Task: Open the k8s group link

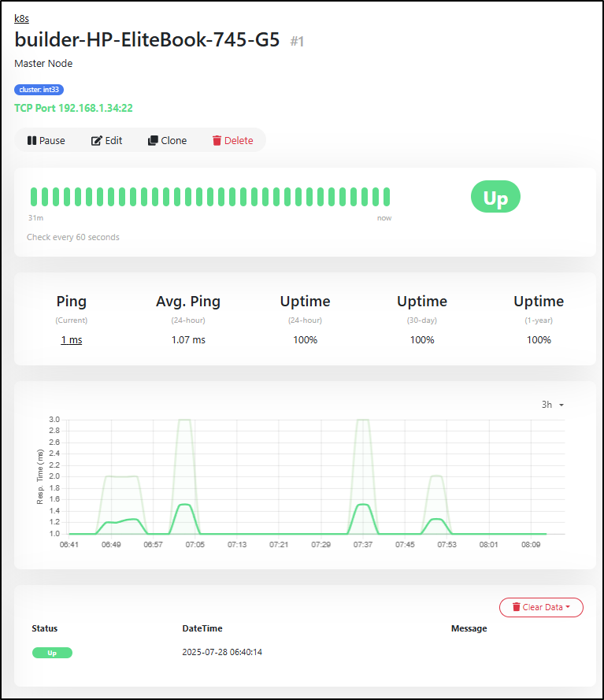Action: coord(21,19)
